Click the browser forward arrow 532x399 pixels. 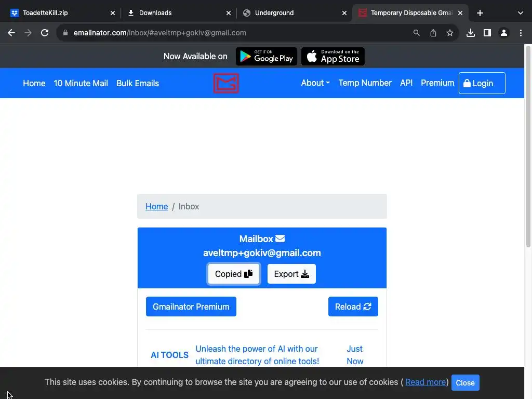(28, 33)
